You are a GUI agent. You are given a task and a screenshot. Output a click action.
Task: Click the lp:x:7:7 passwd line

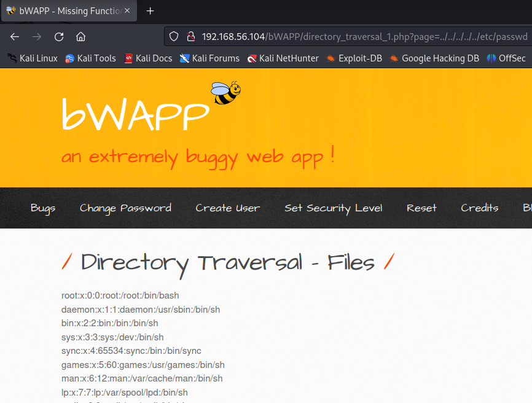(125, 393)
